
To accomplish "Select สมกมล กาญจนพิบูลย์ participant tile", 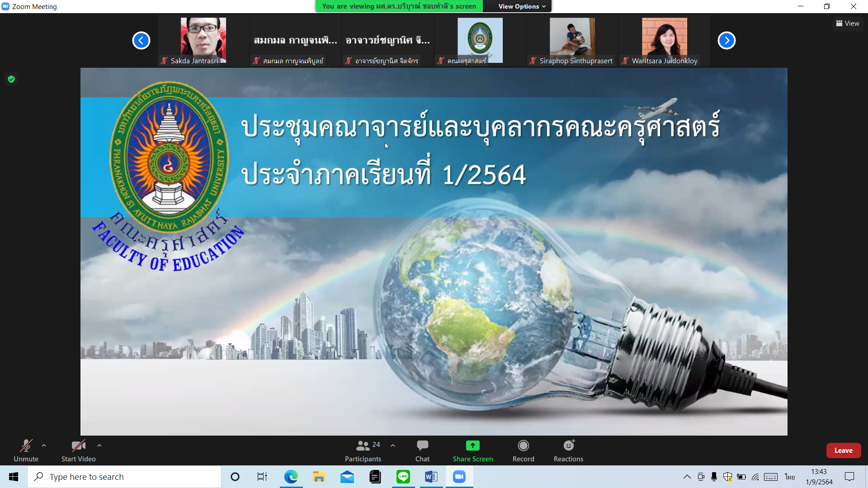I will 296,41.
